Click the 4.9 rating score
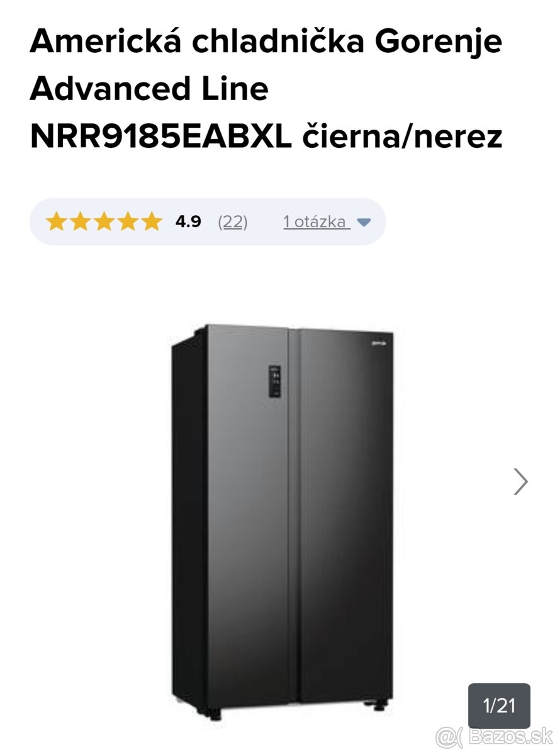This screenshot has width=560, height=755. (188, 221)
